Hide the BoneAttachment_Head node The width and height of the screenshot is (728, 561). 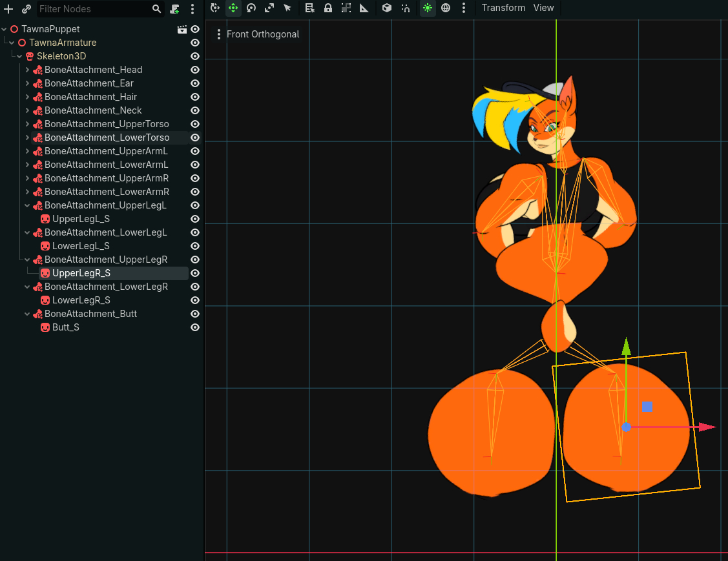[x=195, y=70]
